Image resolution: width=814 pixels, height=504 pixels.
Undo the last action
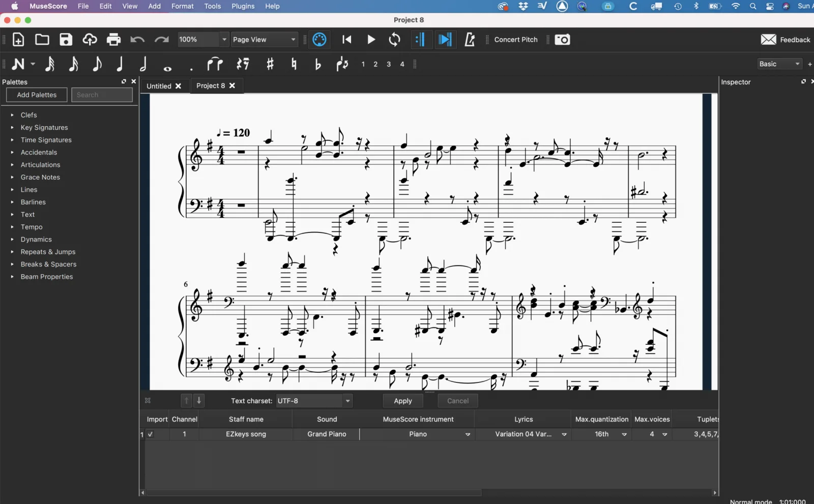point(137,40)
